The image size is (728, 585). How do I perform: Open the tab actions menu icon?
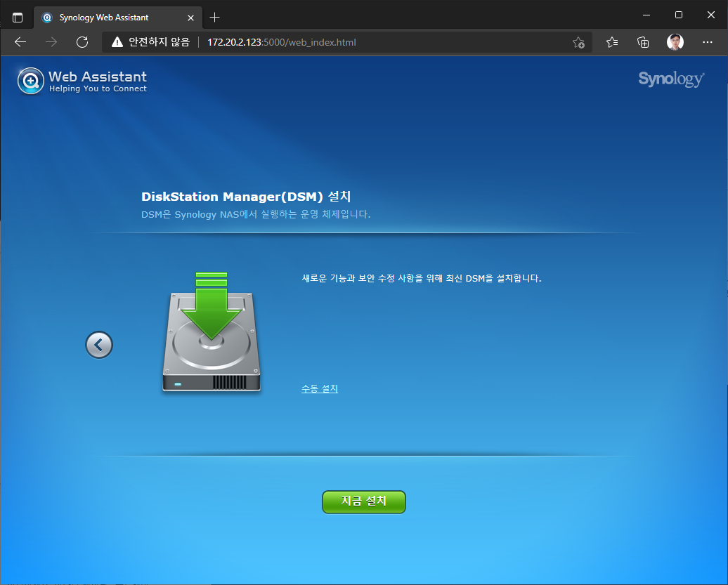coord(18,18)
